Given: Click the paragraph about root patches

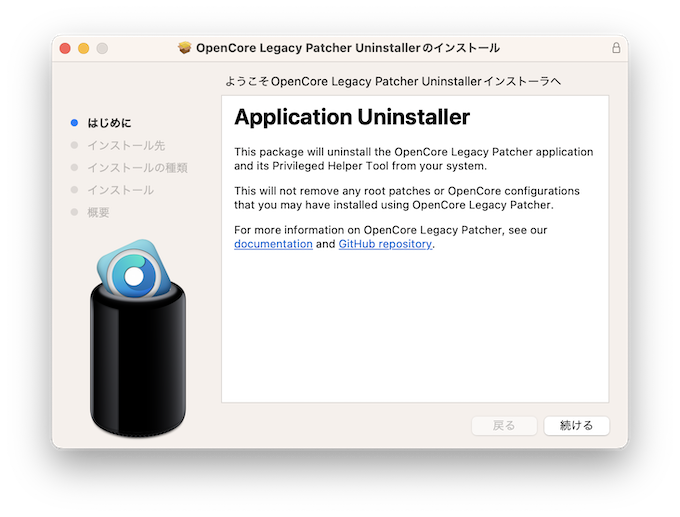Looking at the screenshot, I should pos(407,198).
